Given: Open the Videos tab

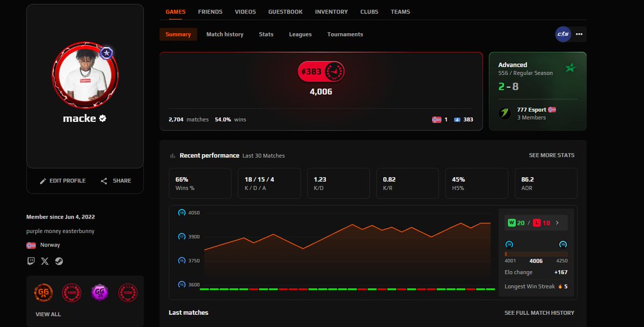Looking at the screenshot, I should click(x=245, y=12).
